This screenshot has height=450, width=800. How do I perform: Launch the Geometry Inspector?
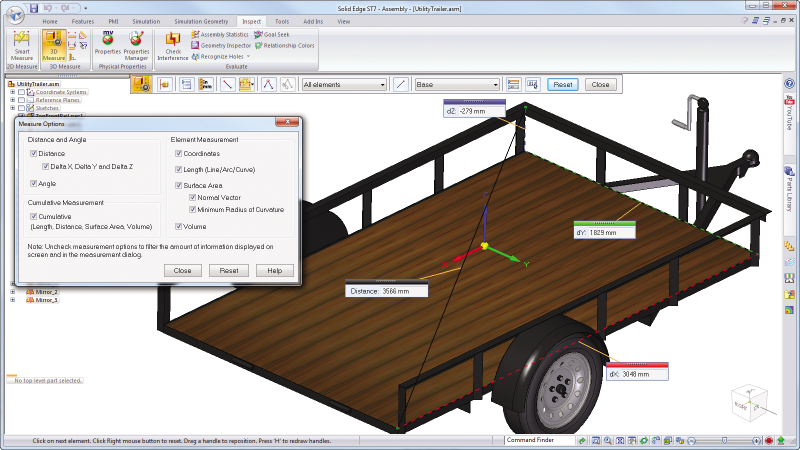tap(220, 45)
